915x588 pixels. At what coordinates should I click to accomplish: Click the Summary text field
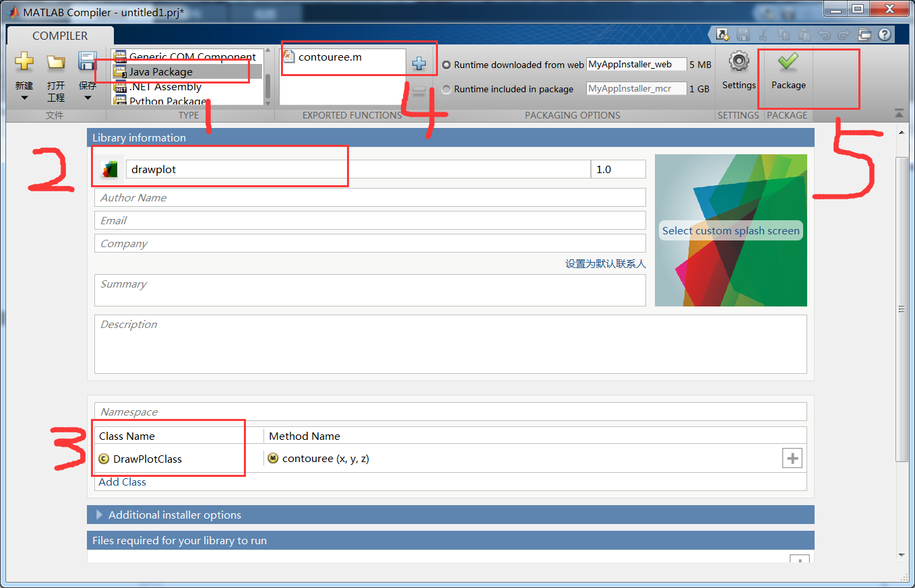point(370,290)
